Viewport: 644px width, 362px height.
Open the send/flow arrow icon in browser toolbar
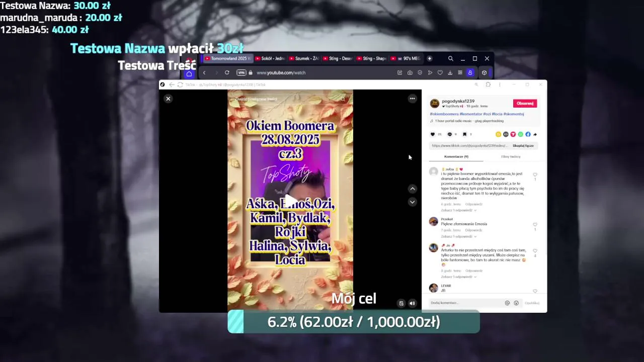pyautogui.click(x=430, y=73)
